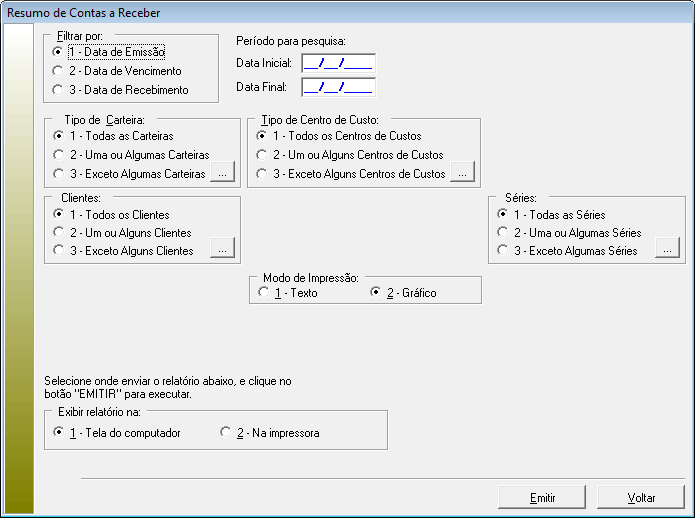Screen dimensions: 695x518
Task: Open the browse button beside Exceto Algumas Carteiras
Action: pos(221,174)
